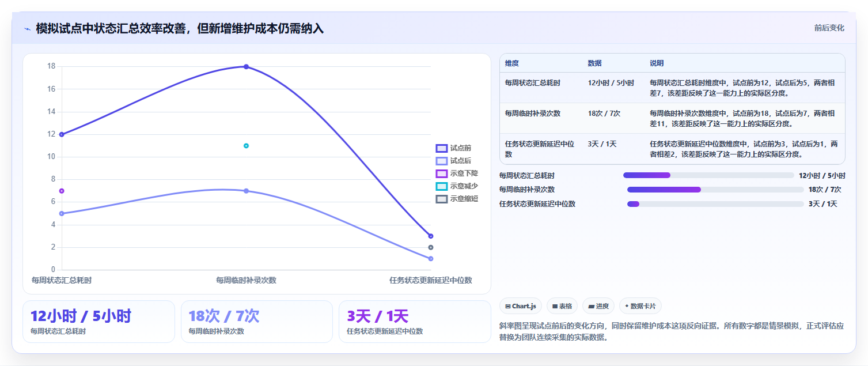Select the 进度 tag chip
Viewport: 868px width, 366px height.
tap(598, 306)
